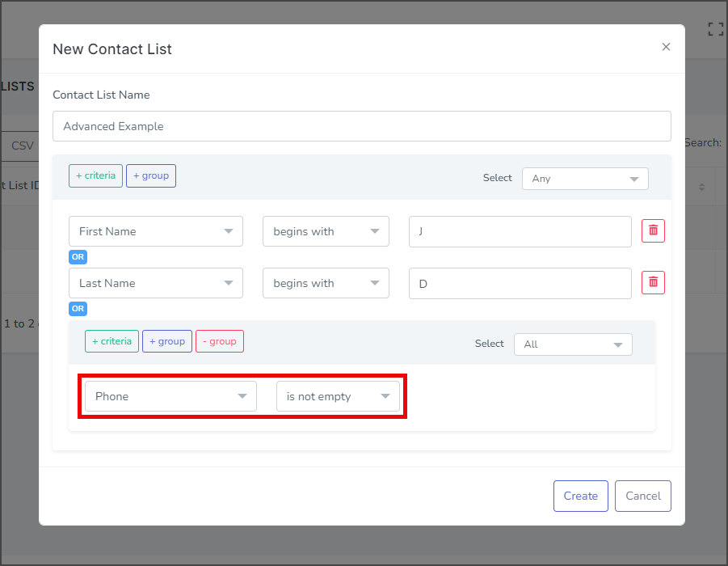728x566 pixels.
Task: Add a subgroup inside the nested group
Action: click(167, 341)
